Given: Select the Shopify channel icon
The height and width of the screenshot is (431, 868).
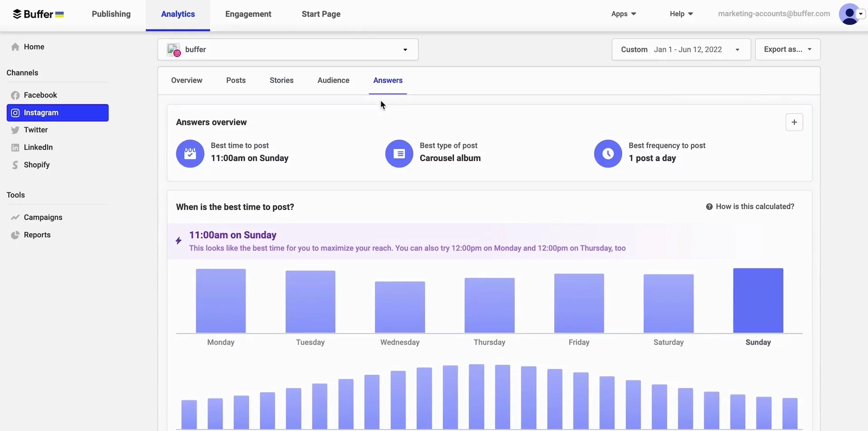Looking at the screenshot, I should click(15, 165).
